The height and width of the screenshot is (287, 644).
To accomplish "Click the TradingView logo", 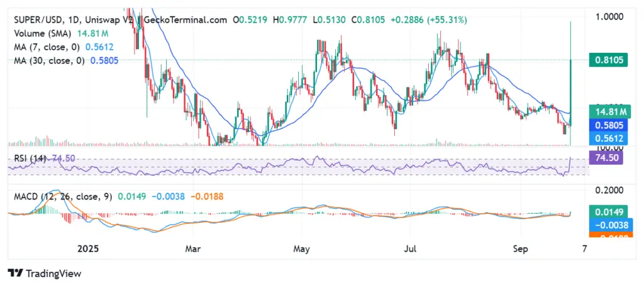I will pyautogui.click(x=45, y=273).
